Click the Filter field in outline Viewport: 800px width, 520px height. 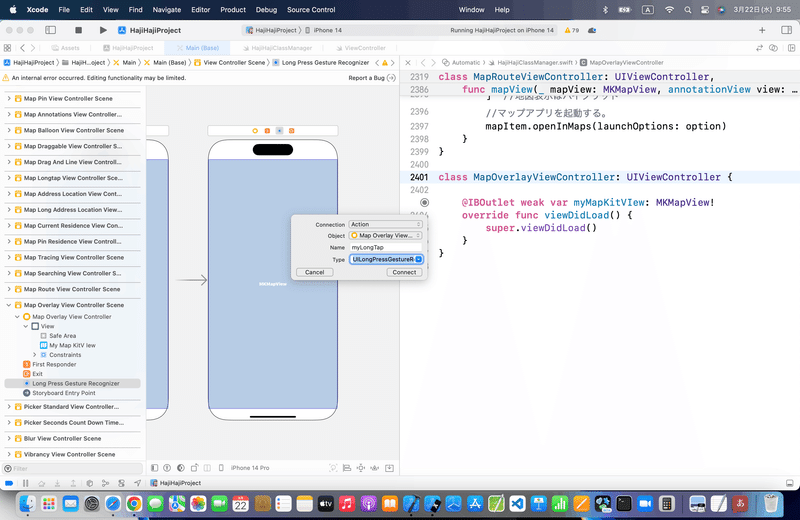click(73, 468)
